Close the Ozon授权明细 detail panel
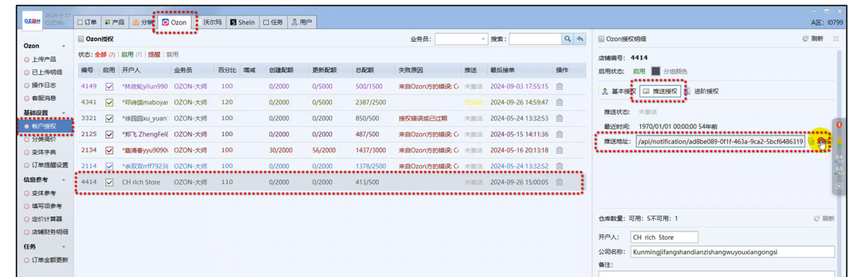 click(836, 39)
